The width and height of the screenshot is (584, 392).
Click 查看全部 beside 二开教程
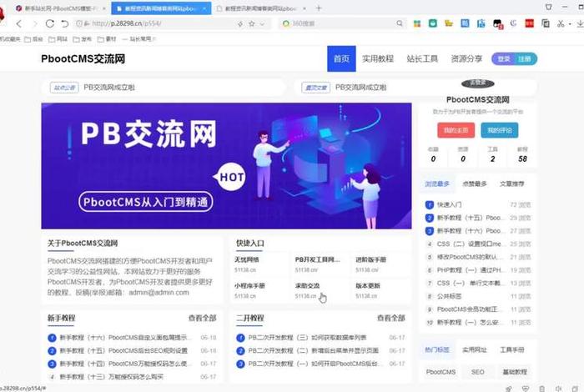tap(390, 319)
